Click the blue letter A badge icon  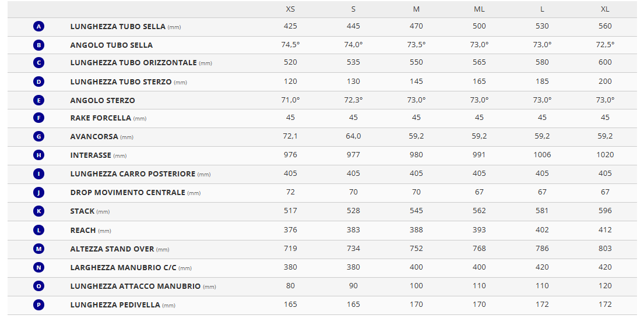coord(38,27)
